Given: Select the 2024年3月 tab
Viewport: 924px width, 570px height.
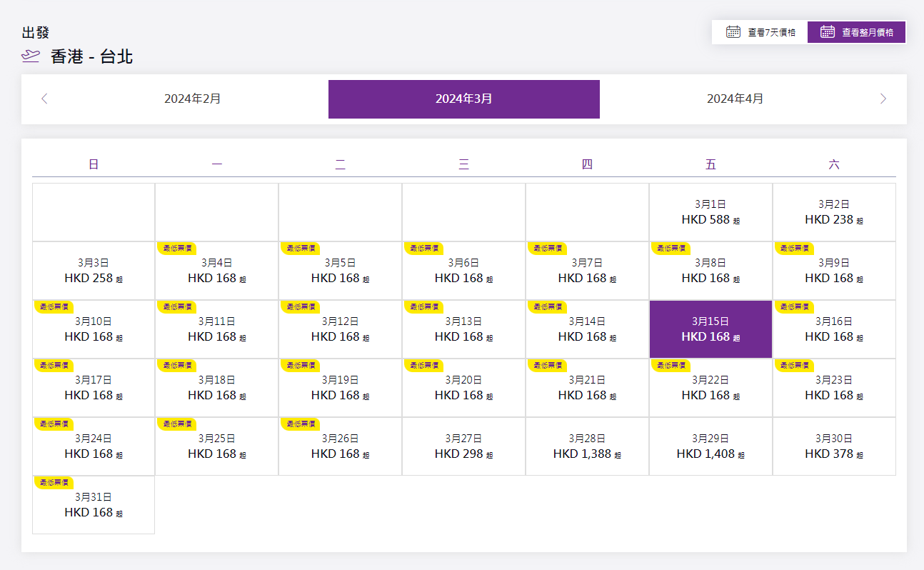Looking at the screenshot, I should point(463,99).
